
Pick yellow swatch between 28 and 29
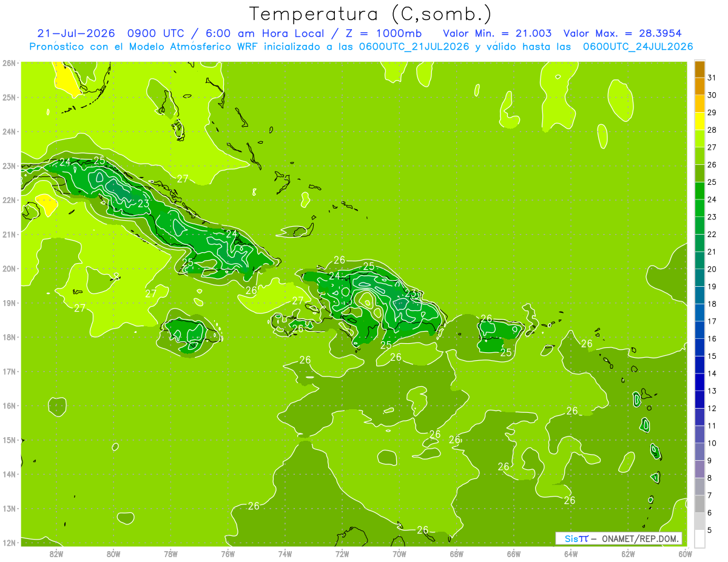click(x=699, y=121)
